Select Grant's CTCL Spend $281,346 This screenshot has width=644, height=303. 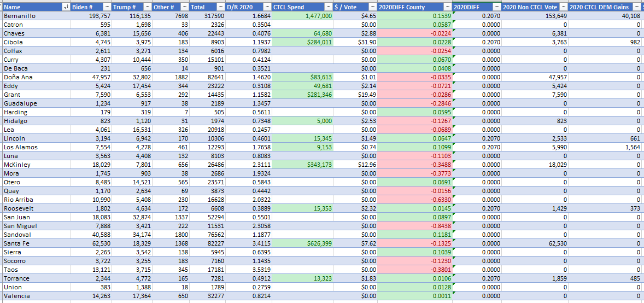coord(302,95)
